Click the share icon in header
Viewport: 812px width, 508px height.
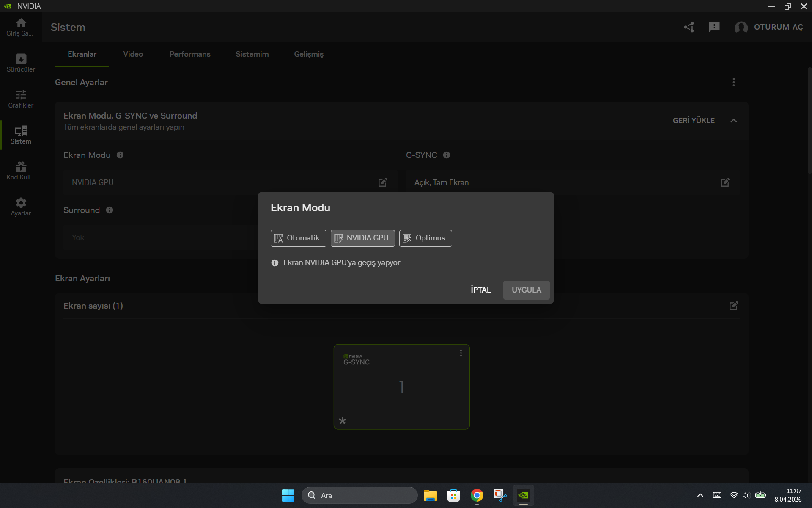tap(689, 27)
